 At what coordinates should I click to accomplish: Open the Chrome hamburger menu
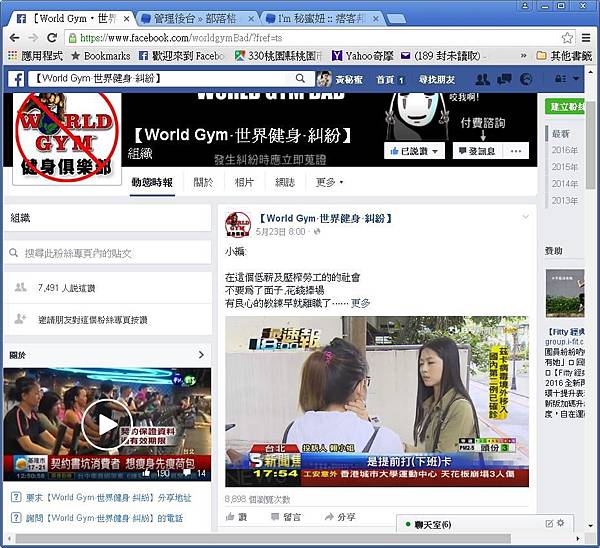(x=586, y=38)
